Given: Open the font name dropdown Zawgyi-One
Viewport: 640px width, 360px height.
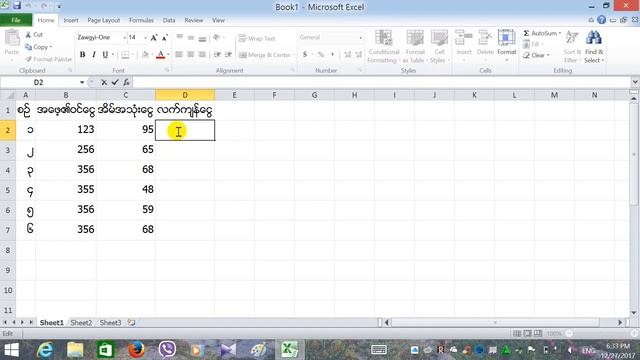Looking at the screenshot, I should [x=124, y=38].
